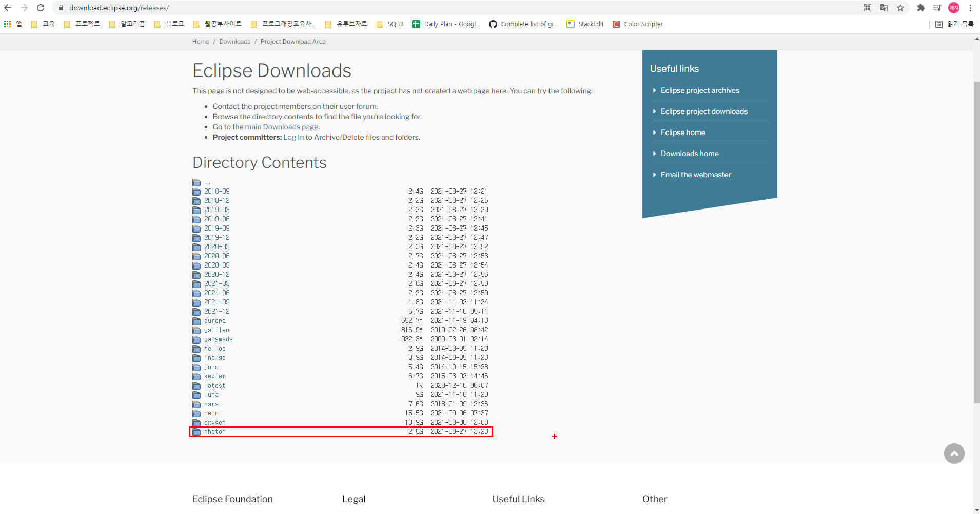Open the oxygen directory

(x=215, y=423)
